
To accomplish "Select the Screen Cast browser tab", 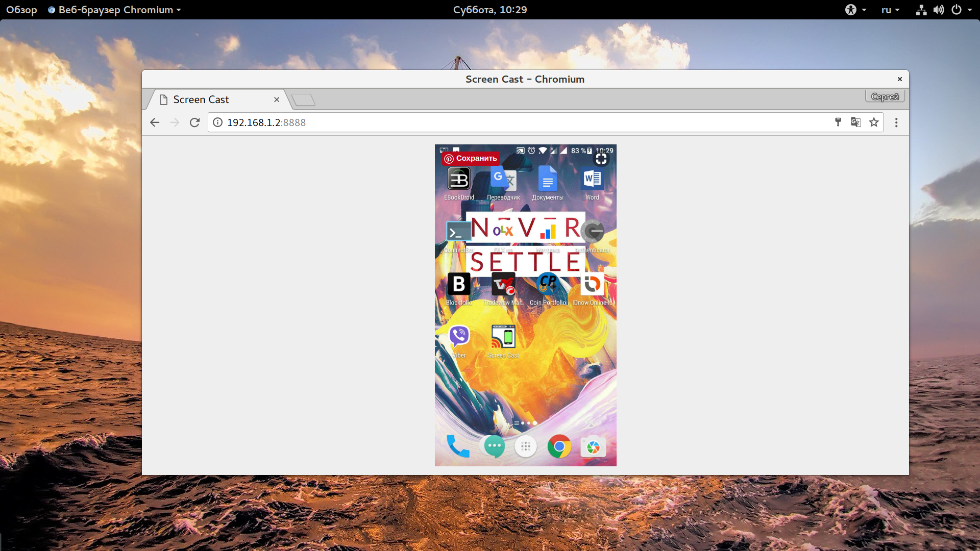I will pos(215,99).
